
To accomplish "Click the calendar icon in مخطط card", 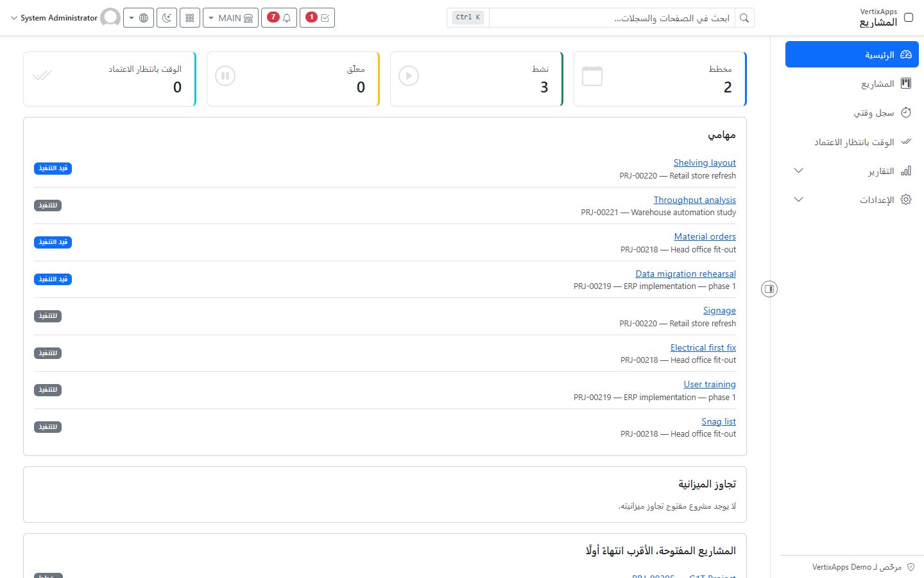I will (x=592, y=76).
